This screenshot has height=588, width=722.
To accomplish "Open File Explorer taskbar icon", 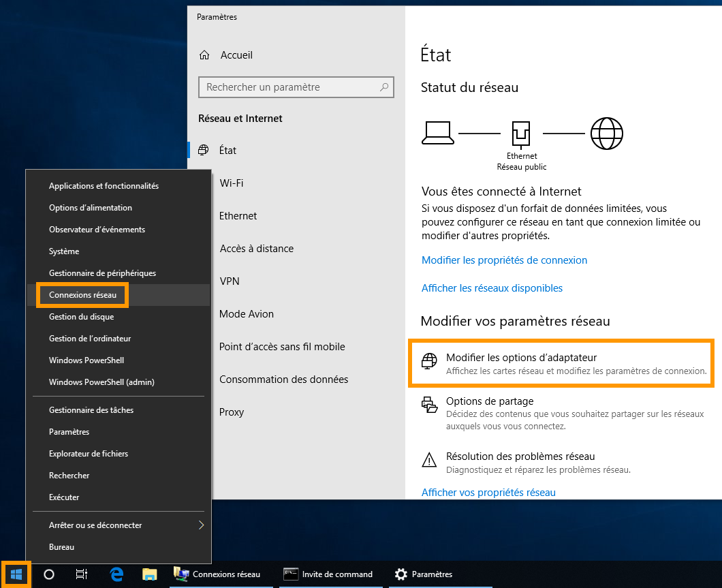I will (x=149, y=574).
